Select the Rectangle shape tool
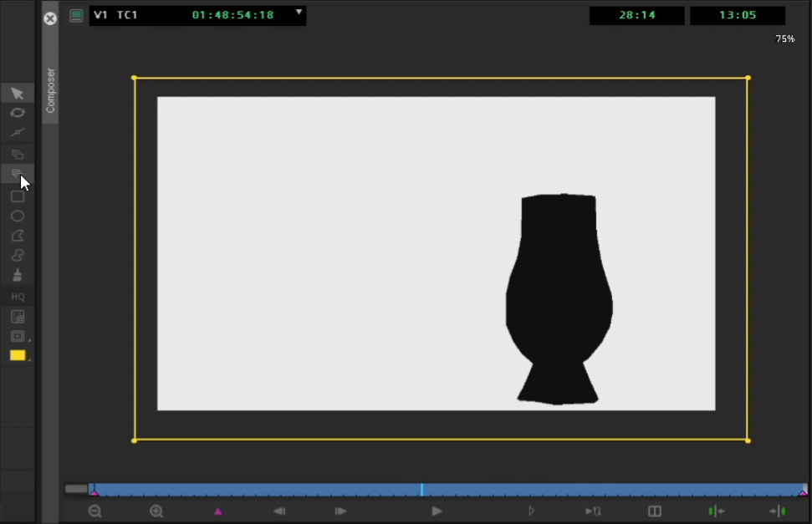Screen dimensions: 812x524 tap(17, 196)
